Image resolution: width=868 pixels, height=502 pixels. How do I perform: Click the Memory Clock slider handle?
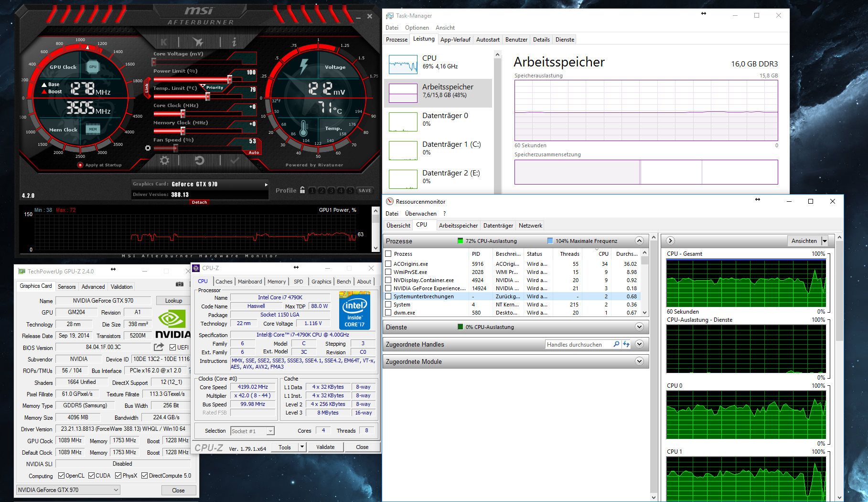pyautogui.click(x=182, y=131)
